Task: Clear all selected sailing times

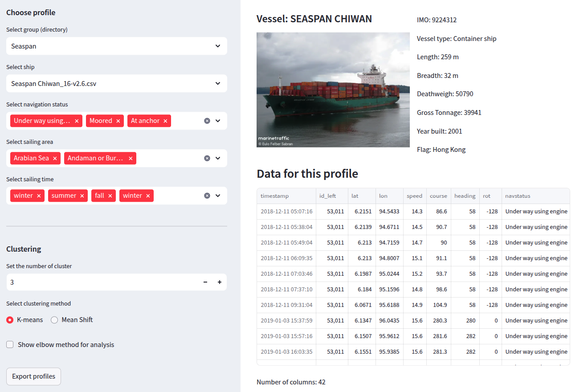Action: (x=207, y=196)
